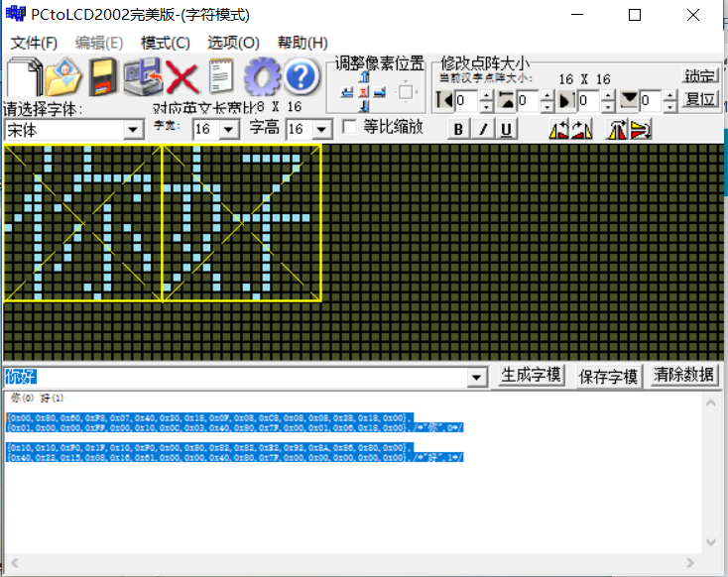The image size is (728, 577).
Task: Click the bottom edge offset input field
Action: [x=651, y=100]
